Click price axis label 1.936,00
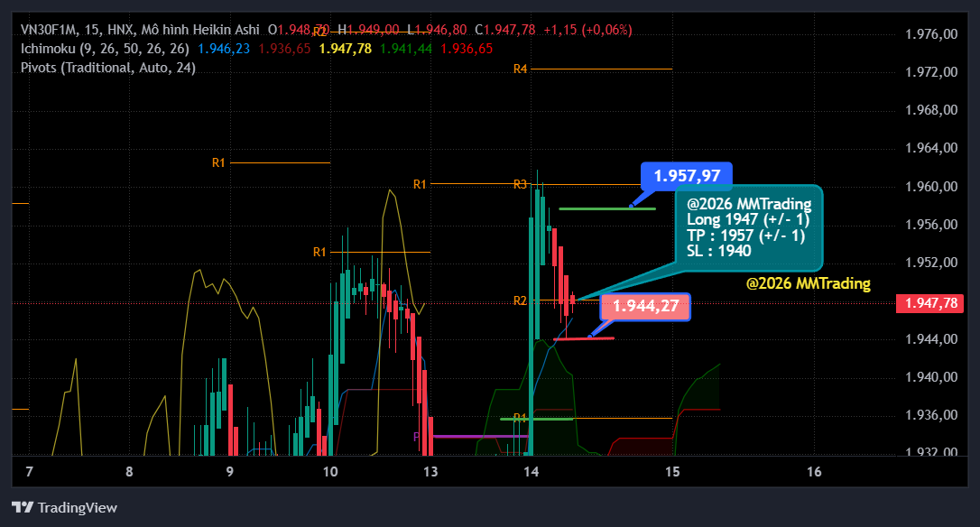The width and height of the screenshot is (980, 527). [931, 415]
